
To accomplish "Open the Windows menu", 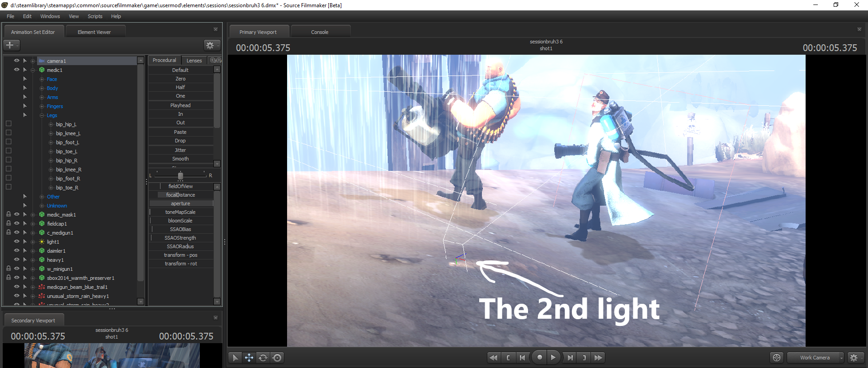I will pyautogui.click(x=50, y=16).
